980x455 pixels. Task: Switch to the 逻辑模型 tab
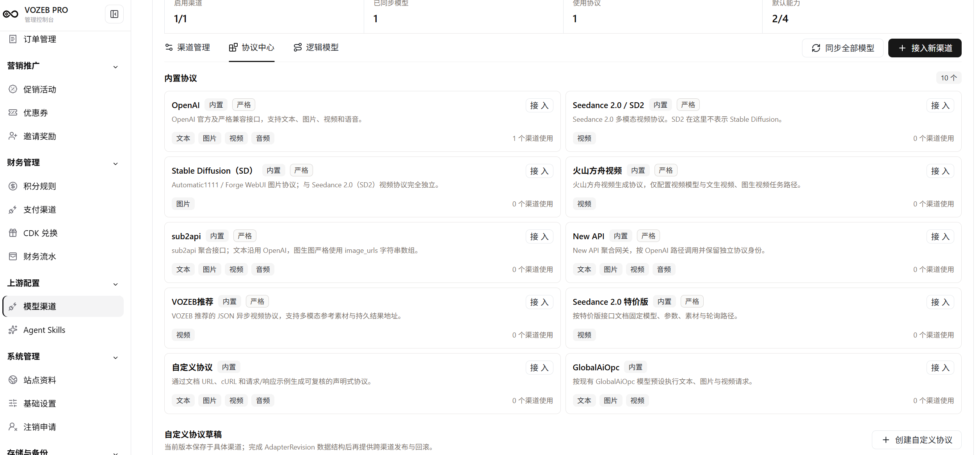click(x=316, y=48)
